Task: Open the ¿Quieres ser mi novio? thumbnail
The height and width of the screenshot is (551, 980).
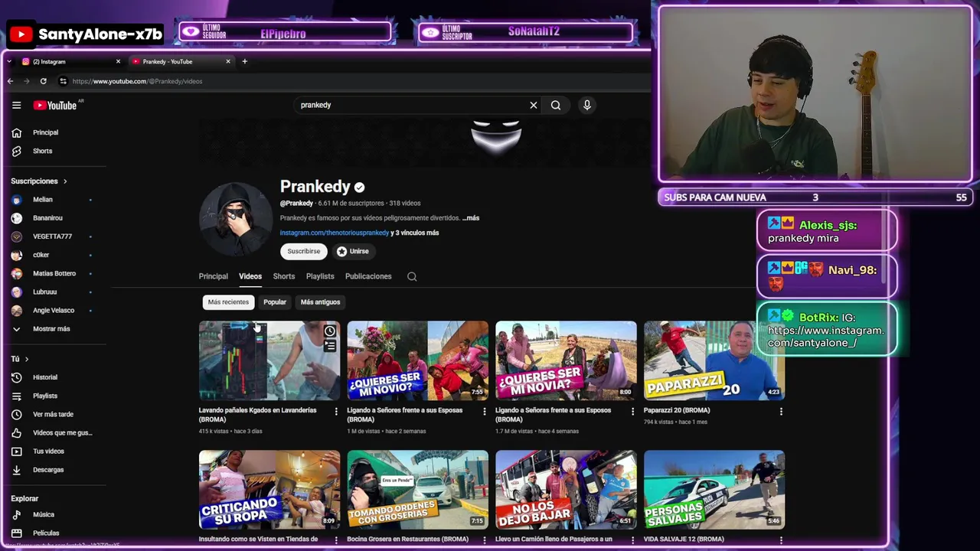Action: 417,360
